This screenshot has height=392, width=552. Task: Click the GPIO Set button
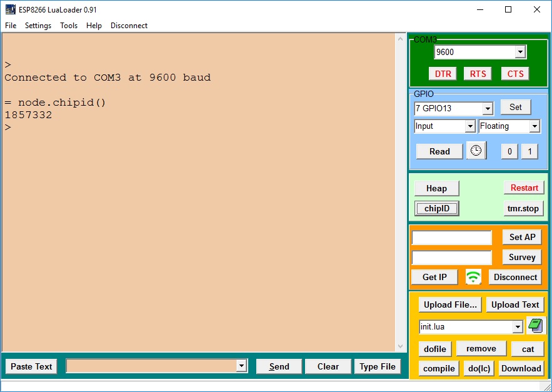515,107
